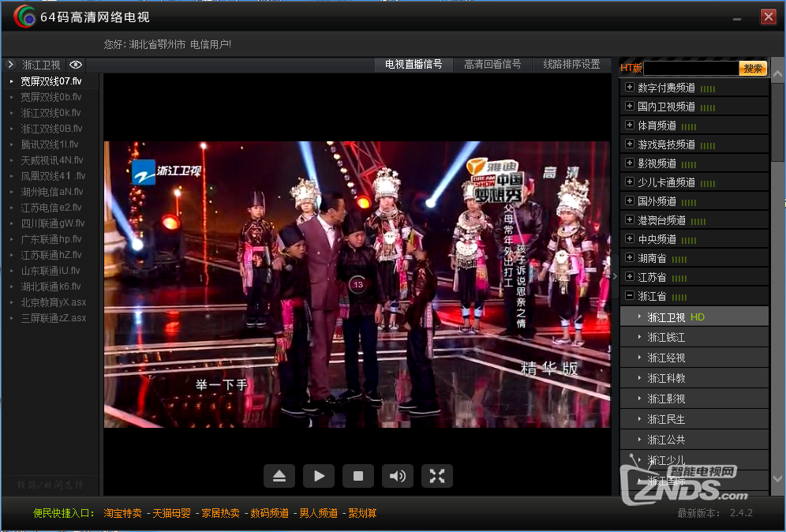Image resolution: width=786 pixels, height=532 pixels.
Task: Select the 北京教育yX.asx source
Action: [x=51, y=302]
